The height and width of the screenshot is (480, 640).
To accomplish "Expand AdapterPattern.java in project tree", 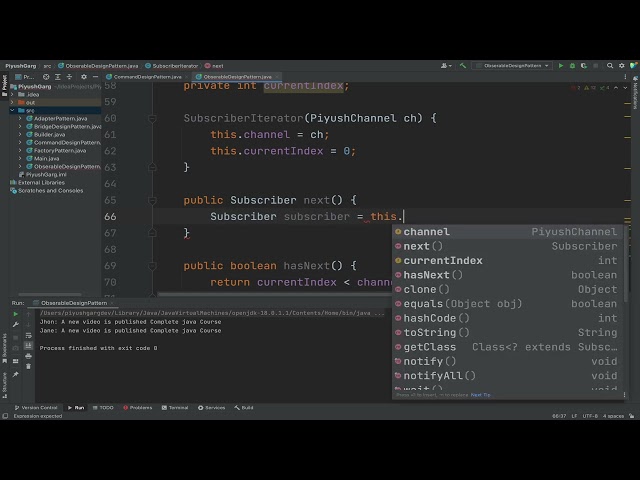I will point(20,118).
